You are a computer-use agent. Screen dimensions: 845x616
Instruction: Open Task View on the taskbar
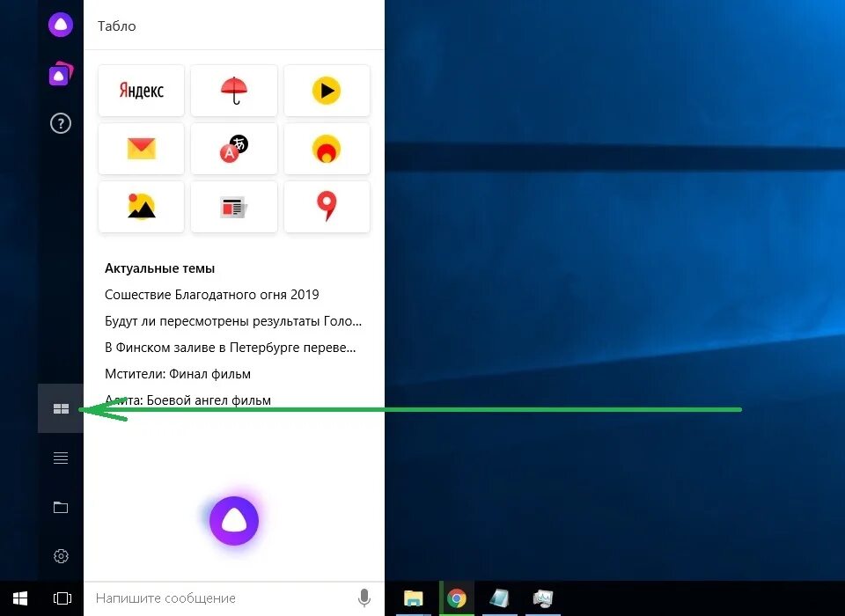(62, 598)
